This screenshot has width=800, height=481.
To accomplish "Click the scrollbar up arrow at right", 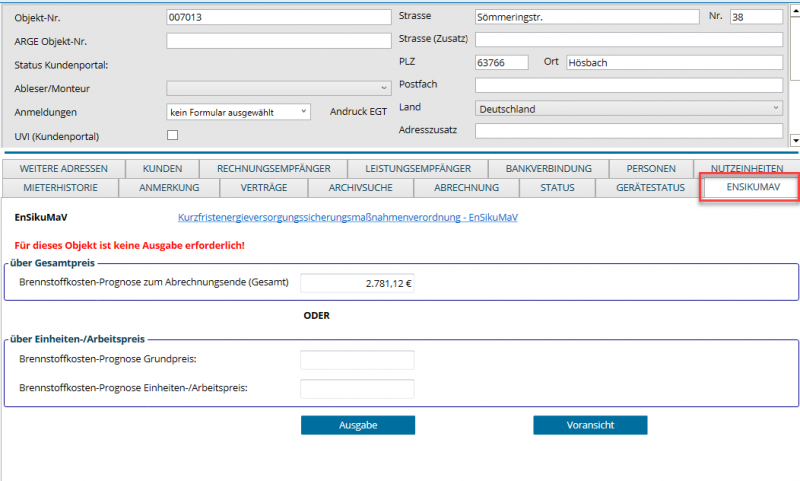I will (795, 10).
